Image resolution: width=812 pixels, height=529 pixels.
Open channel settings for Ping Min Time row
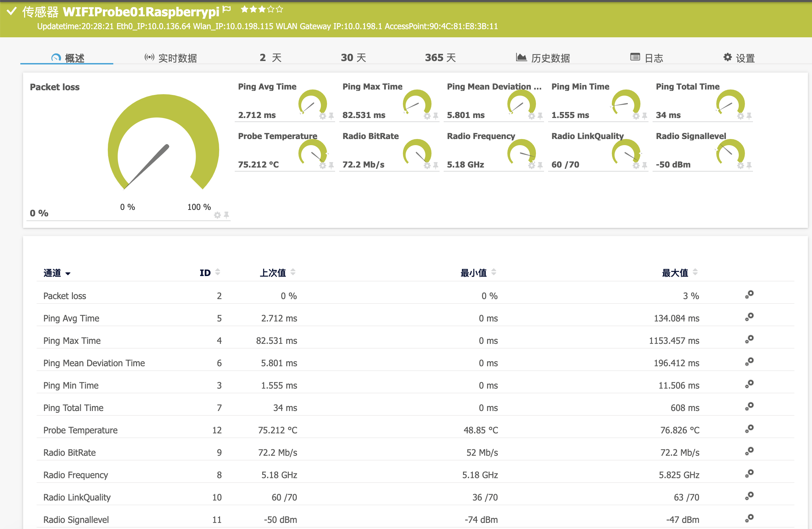749,384
